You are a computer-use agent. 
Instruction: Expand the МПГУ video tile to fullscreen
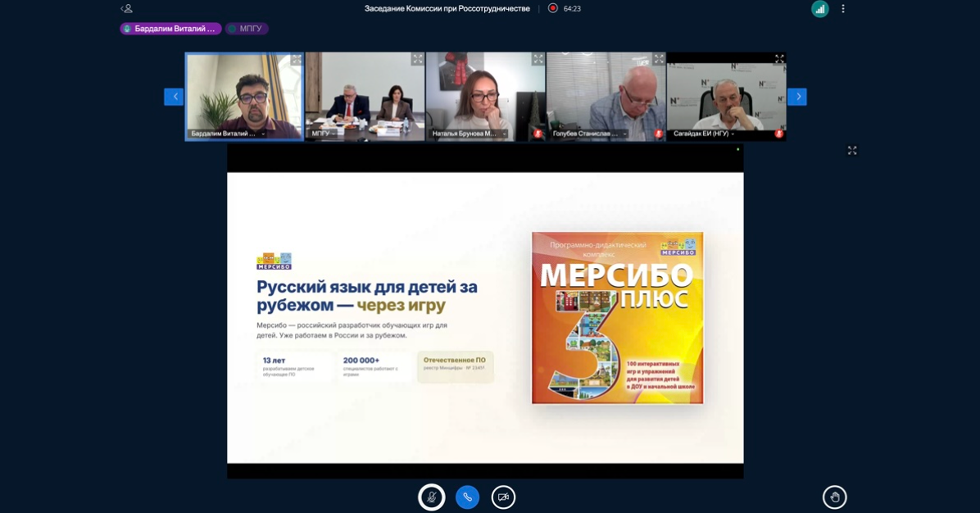click(x=417, y=59)
